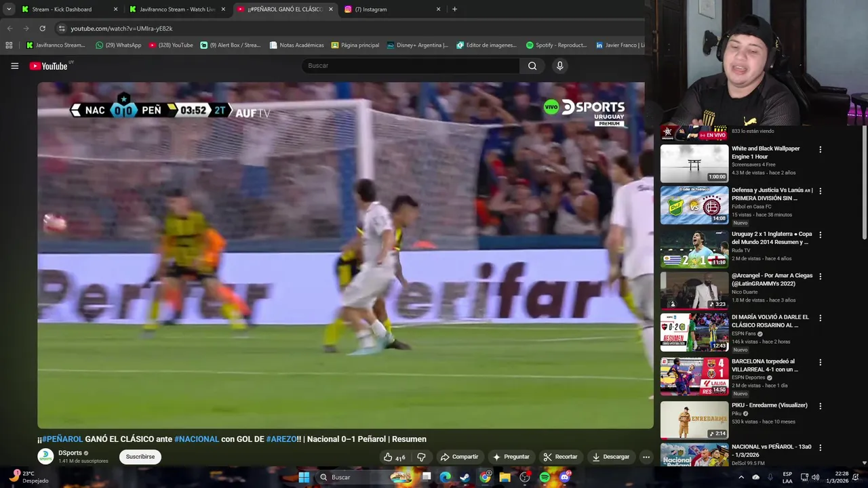
Task: Open options for DI MARÍA VOLVIÓ video
Action: (820, 318)
